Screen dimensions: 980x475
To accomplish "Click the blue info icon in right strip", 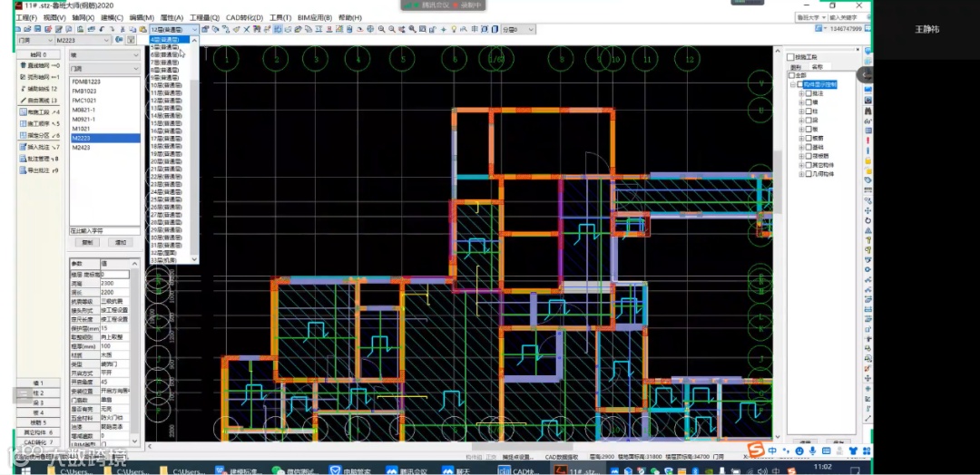I will 868,150.
